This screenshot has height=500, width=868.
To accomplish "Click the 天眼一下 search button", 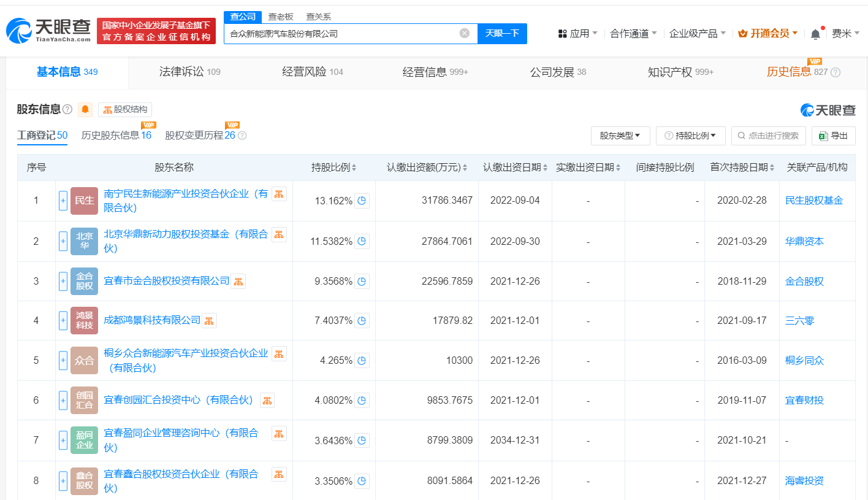I will tap(502, 33).
